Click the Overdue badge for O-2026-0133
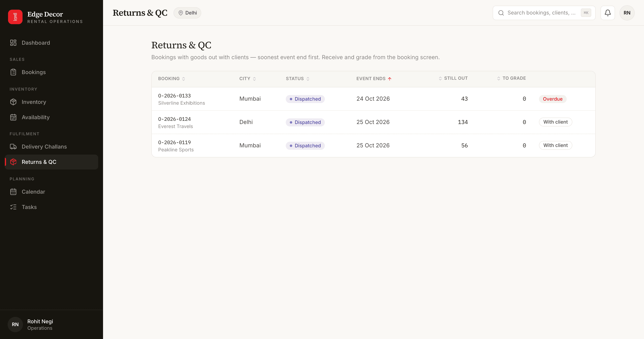 tap(552, 99)
